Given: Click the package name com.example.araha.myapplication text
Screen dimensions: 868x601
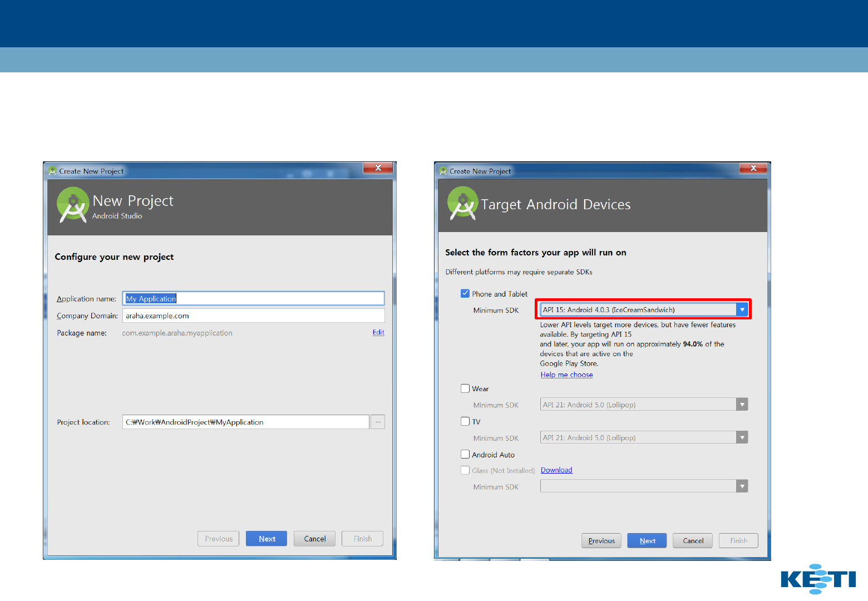Looking at the screenshot, I should pos(177,333).
